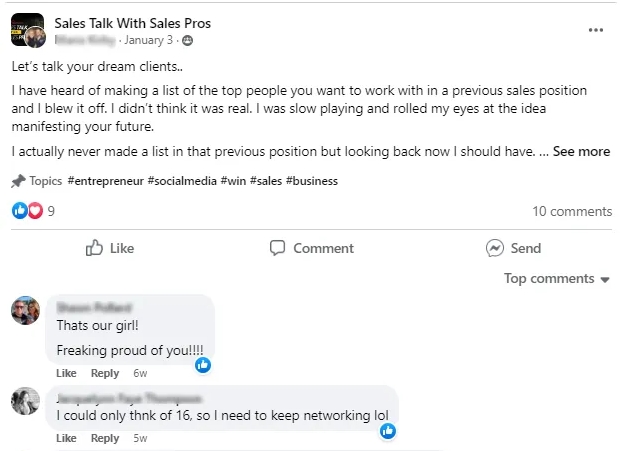620x451 pixels.
Task: Click the Sales Talk group profile picture
Action: (x=27, y=30)
